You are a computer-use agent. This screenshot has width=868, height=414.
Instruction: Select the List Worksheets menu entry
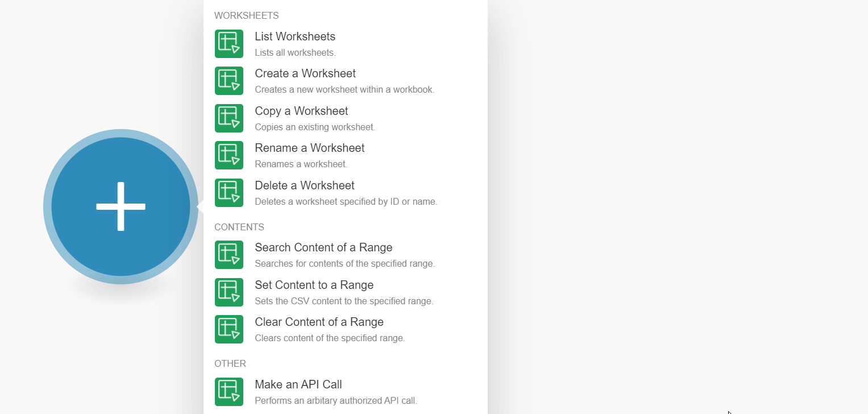point(295,36)
